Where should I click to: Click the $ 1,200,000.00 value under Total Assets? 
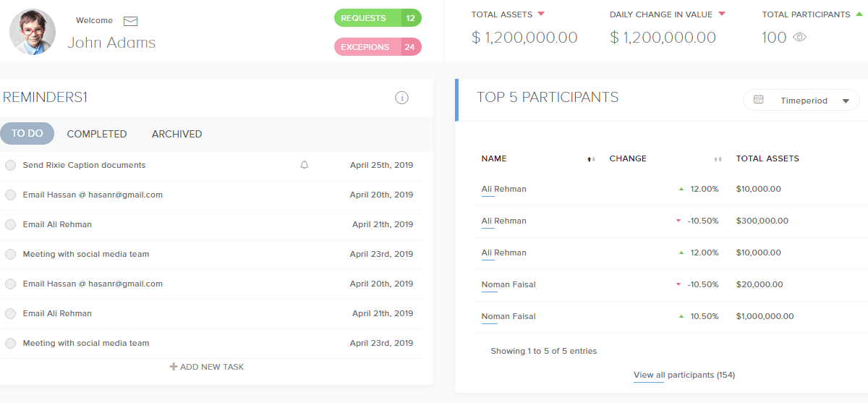(x=524, y=38)
